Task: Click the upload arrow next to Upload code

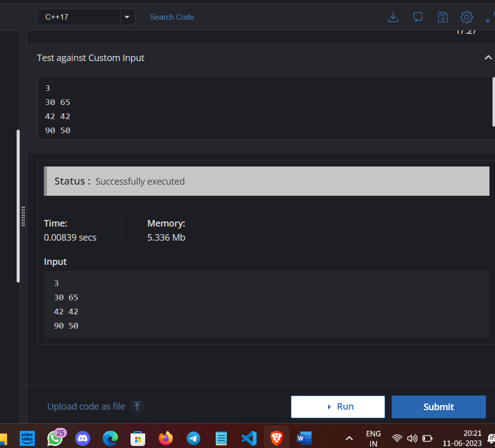Action: pyautogui.click(x=137, y=406)
